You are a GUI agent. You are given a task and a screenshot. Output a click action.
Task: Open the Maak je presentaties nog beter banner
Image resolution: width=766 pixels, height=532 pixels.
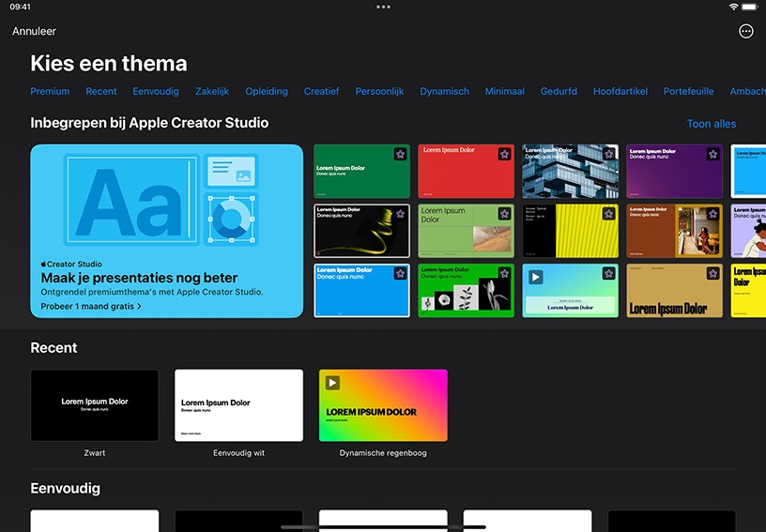[x=166, y=231]
